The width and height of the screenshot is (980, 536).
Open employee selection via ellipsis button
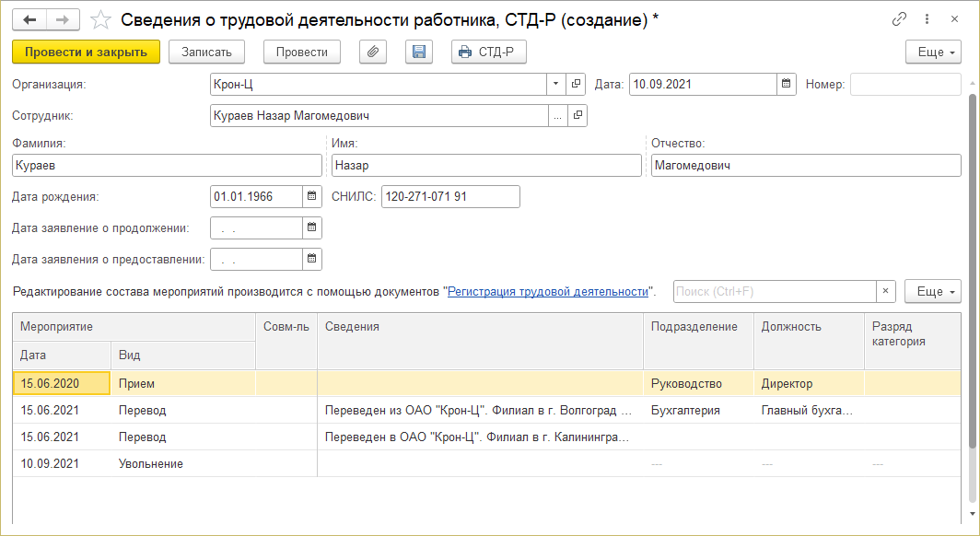(557, 116)
